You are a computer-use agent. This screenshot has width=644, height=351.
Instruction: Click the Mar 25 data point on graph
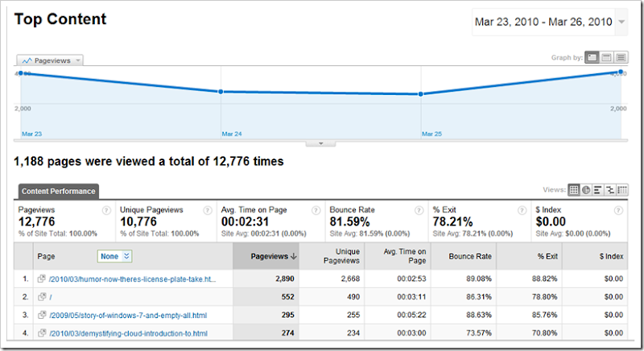coord(420,94)
